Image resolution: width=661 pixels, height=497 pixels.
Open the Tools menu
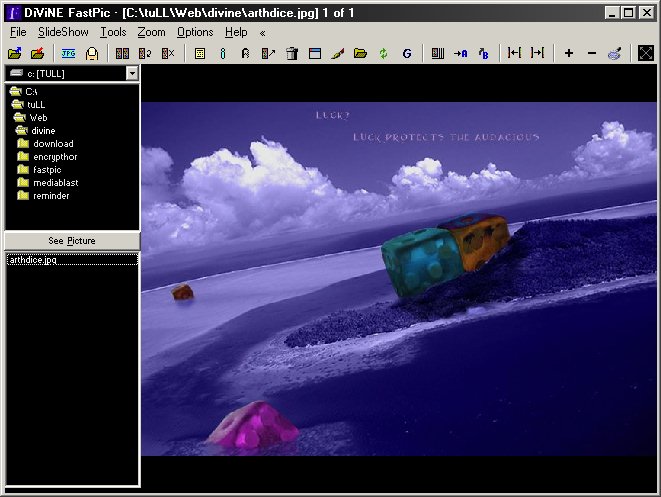113,32
